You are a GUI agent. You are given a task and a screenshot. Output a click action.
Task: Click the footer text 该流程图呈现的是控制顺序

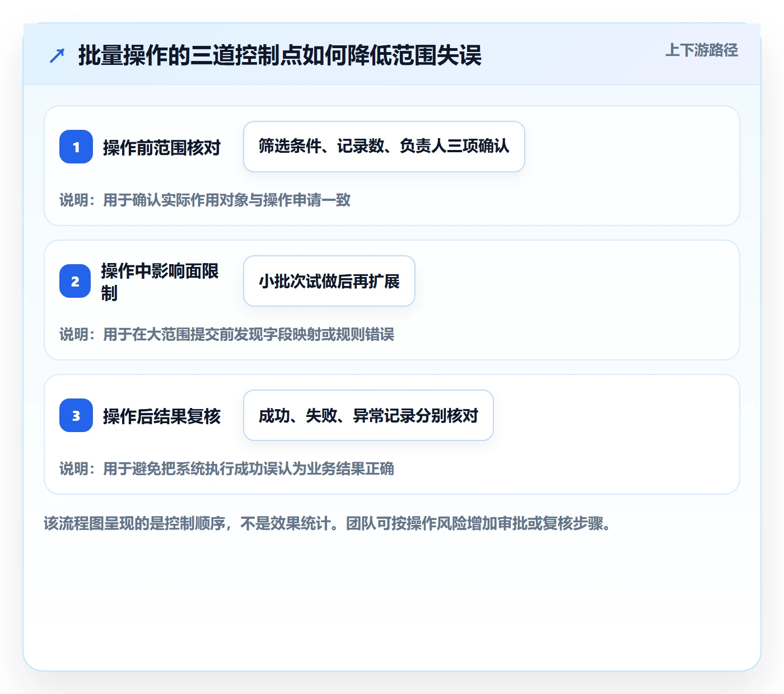tap(134, 523)
